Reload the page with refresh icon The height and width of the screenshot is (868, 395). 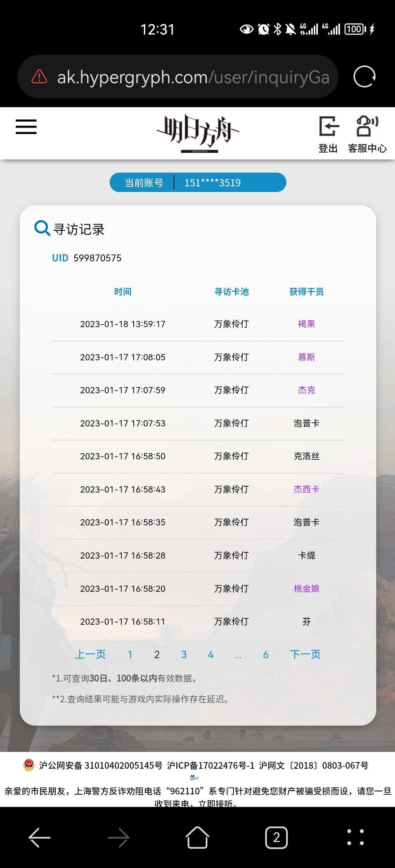(x=364, y=77)
